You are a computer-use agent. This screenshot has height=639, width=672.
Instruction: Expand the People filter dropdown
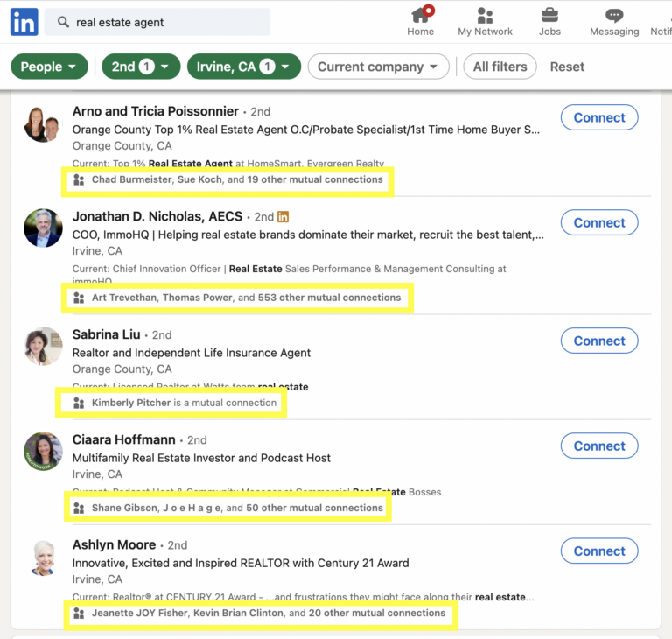point(49,67)
